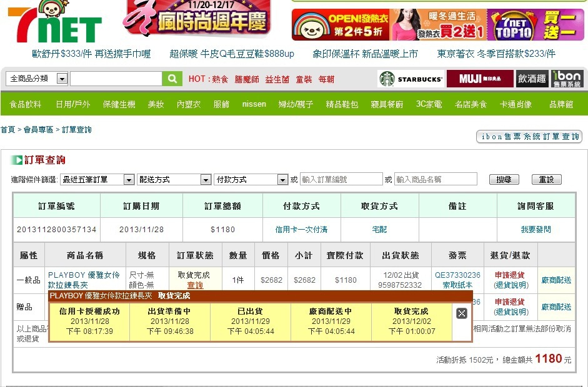Open PLAYBOY 優雅女伶款拉鍊長夾 product link
This screenshot has width=588, height=387.
click(84, 280)
